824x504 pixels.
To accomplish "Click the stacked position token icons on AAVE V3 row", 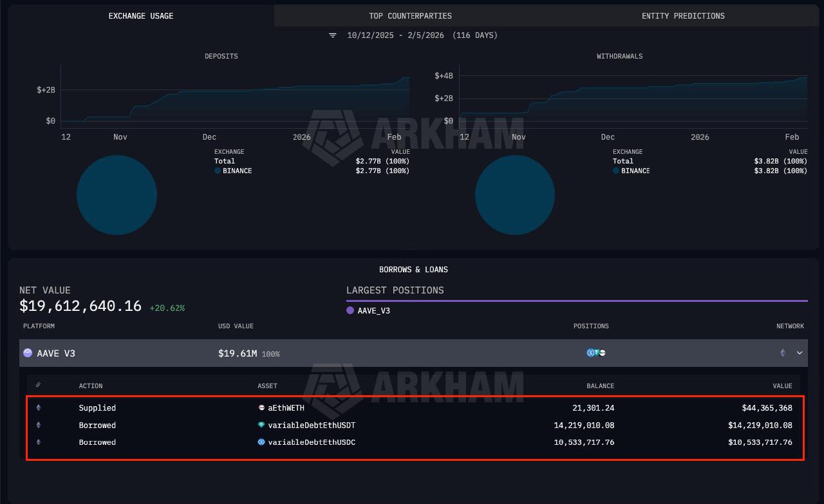I will [x=596, y=353].
